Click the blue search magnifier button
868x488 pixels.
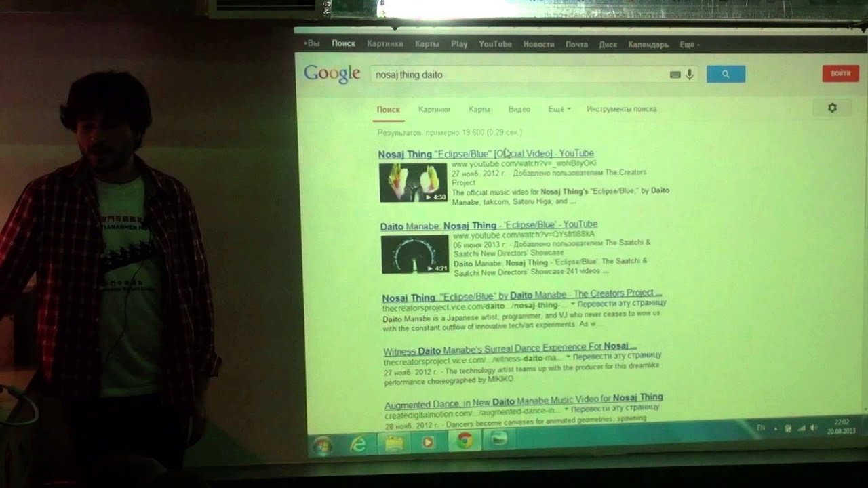726,75
